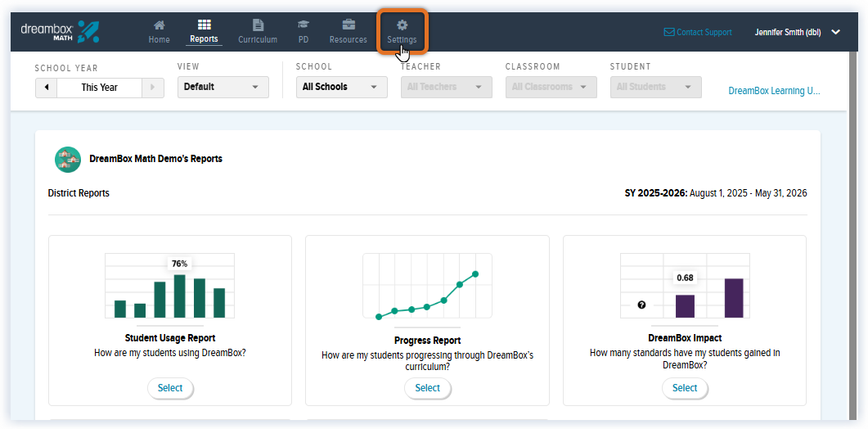Viewport: 868px width, 429px height.
Task: Switch to the Reports tab
Action: (204, 32)
